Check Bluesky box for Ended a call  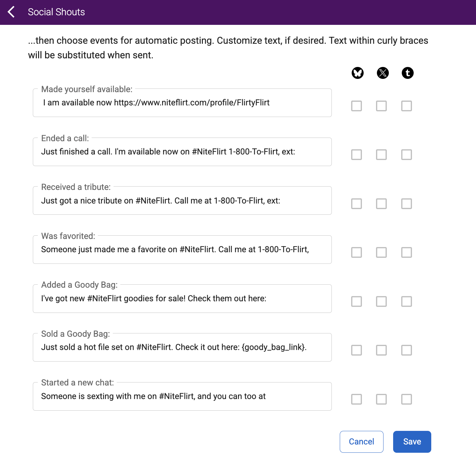point(357,155)
